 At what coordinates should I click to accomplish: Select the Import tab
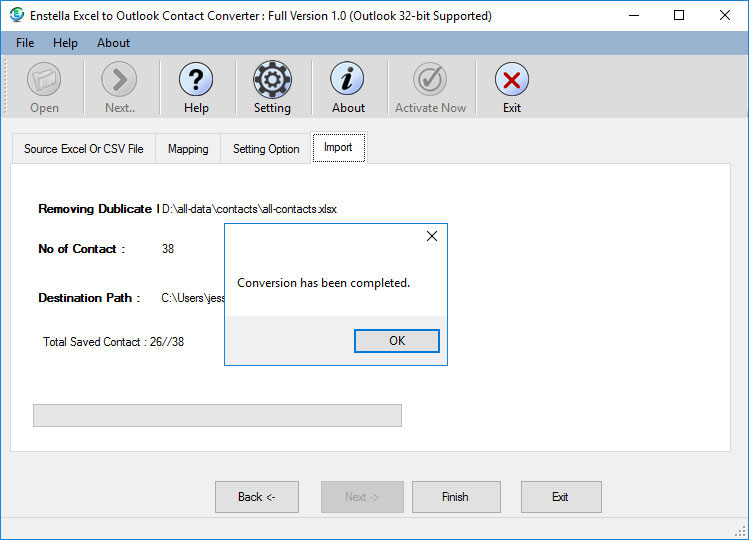tap(338, 147)
